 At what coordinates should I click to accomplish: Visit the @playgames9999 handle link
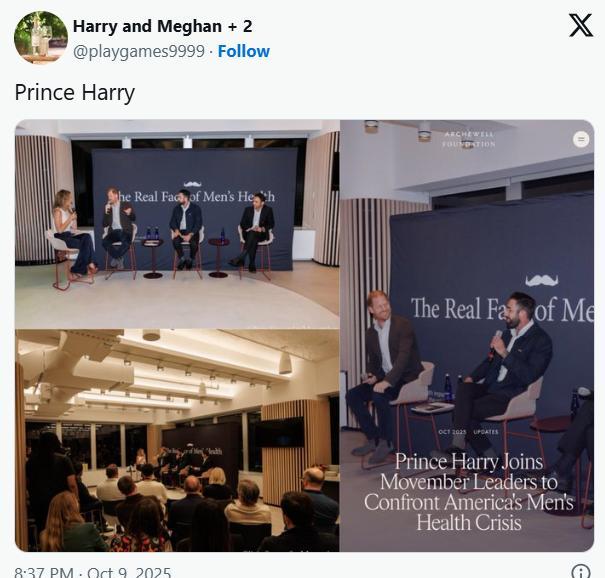[139, 51]
